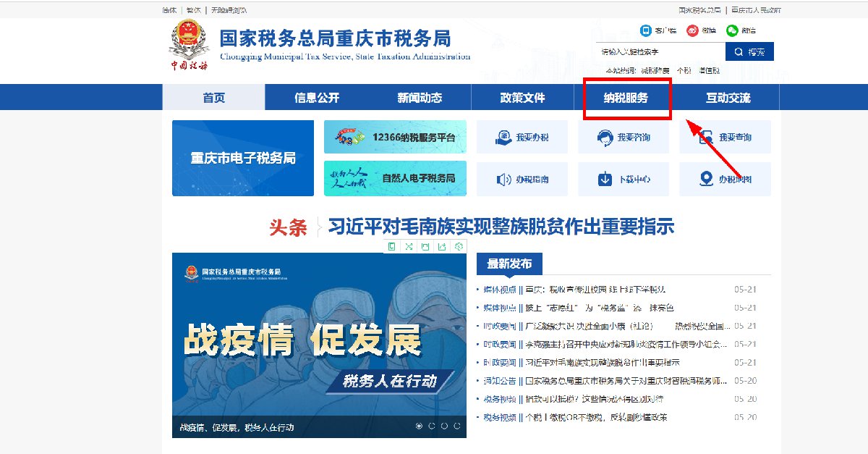Open 12366纳税服务平台 banner
The image size is (868, 454).
pyautogui.click(x=395, y=137)
